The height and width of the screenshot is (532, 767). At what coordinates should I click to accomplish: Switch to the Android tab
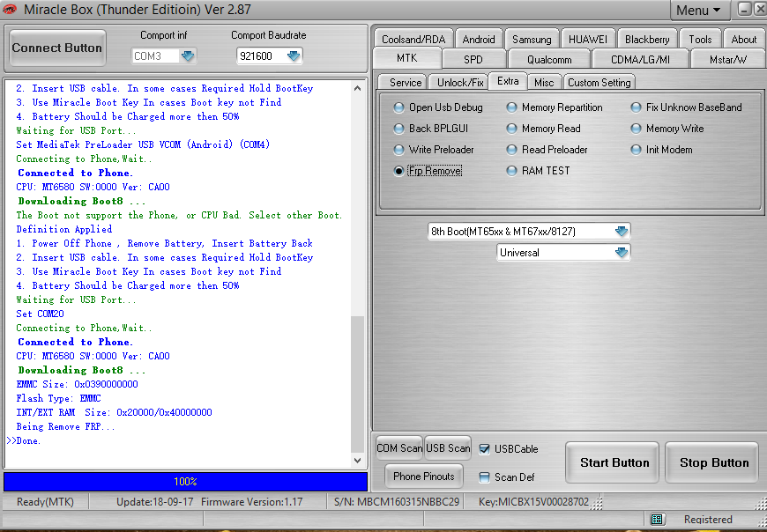coord(479,39)
